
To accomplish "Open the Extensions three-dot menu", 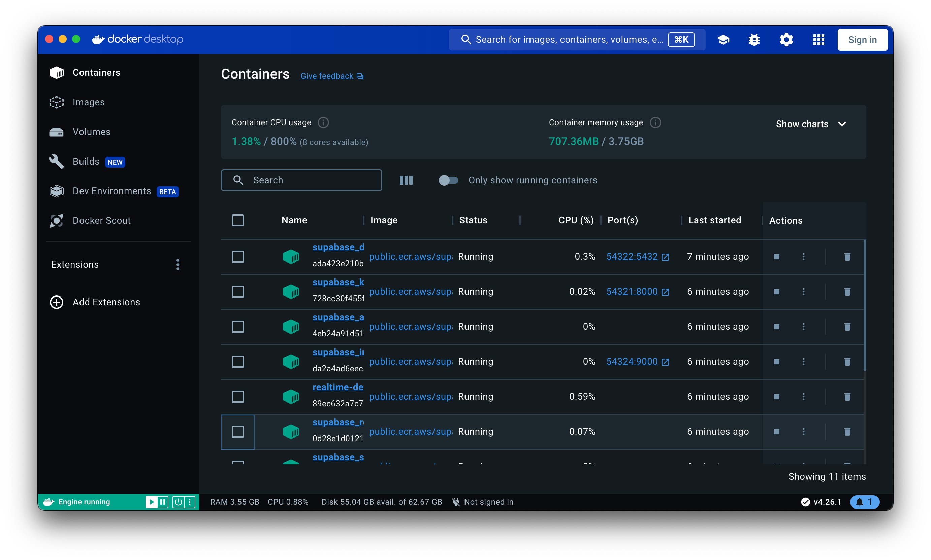I will [x=178, y=265].
